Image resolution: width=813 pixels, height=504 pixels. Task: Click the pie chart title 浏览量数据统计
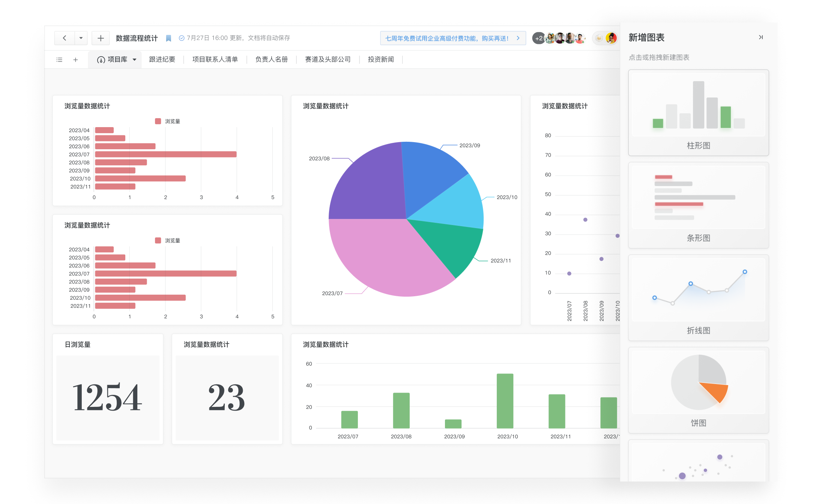pos(326,106)
